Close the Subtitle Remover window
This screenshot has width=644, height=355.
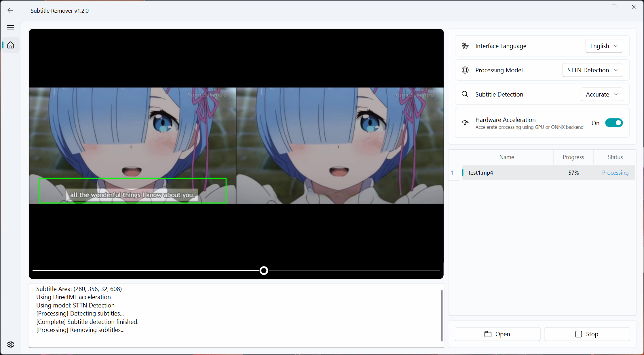[x=634, y=7]
